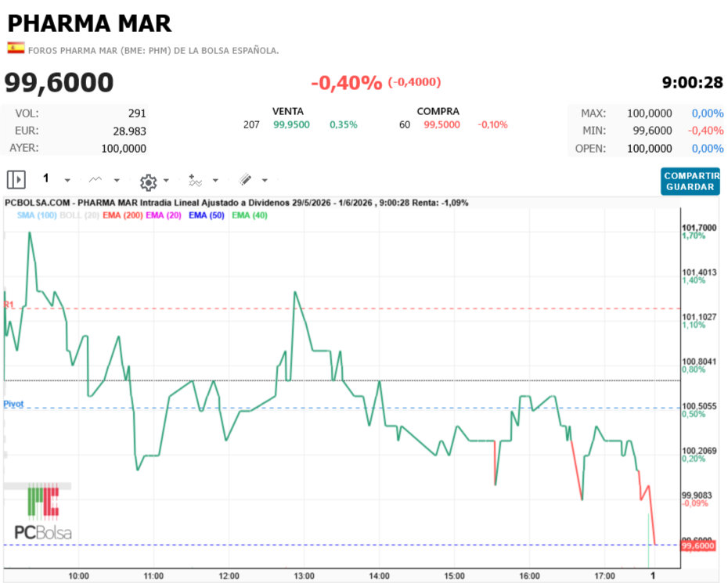Screen dimensions: 728x583
Task: Click the 100,2069 price axis label
Action: coord(699,450)
